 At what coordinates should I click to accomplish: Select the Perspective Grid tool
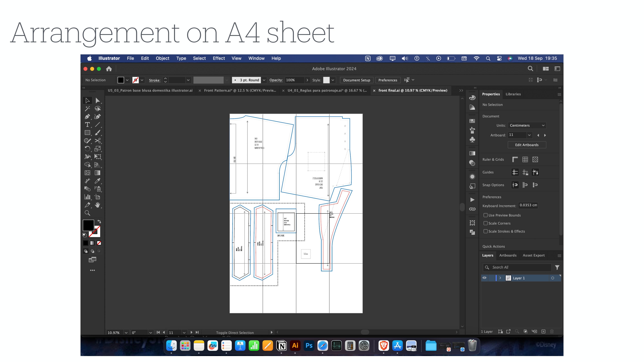(x=98, y=165)
